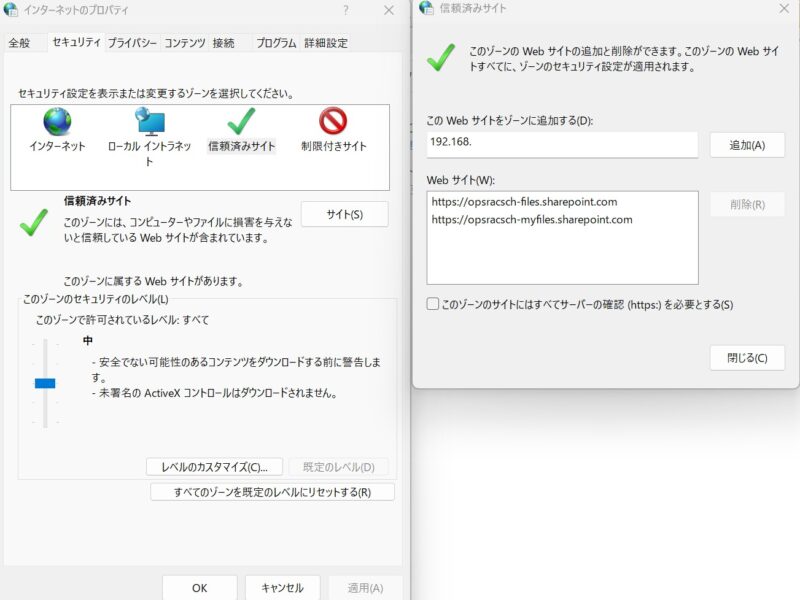Select the Internet zone globe icon
The image size is (800, 600).
coord(57,122)
